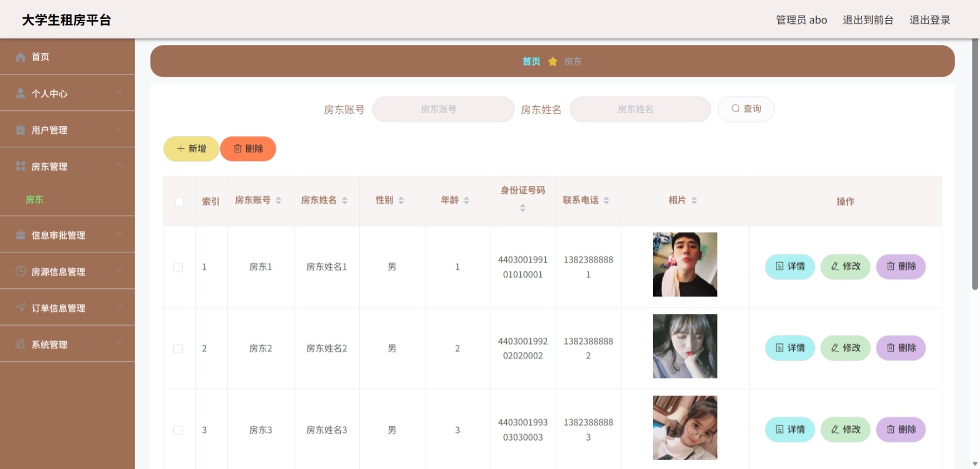Sort the table by 房东姓名 column arrows
This screenshot has width=980, height=469.
point(345,200)
